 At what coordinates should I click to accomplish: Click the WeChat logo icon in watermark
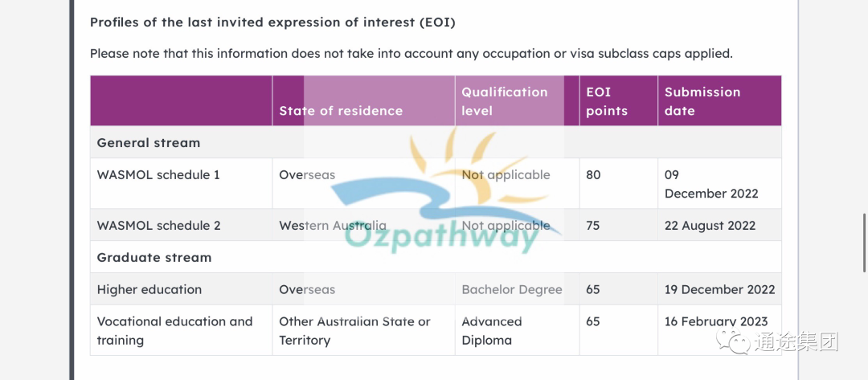[734, 341]
